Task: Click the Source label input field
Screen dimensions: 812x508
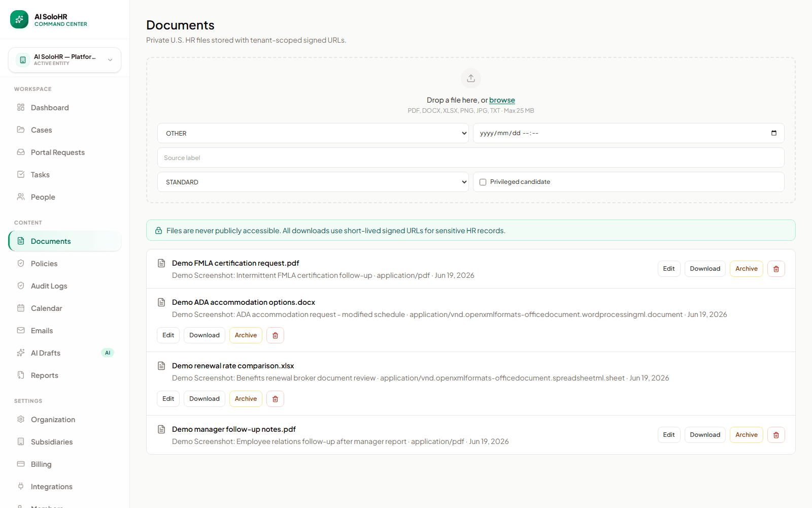Action: click(x=471, y=157)
